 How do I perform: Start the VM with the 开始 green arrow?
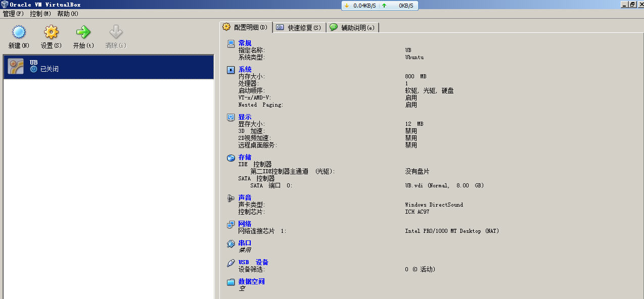coord(83,32)
